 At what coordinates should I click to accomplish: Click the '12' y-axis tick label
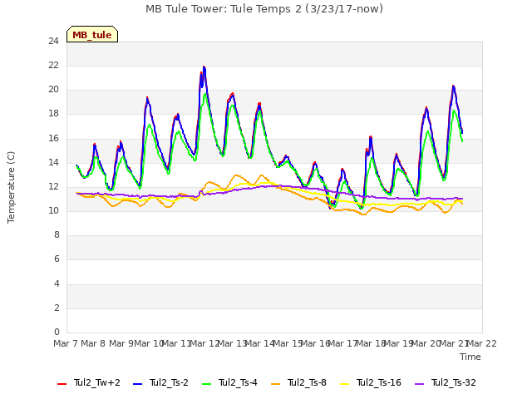pyautogui.click(x=53, y=186)
